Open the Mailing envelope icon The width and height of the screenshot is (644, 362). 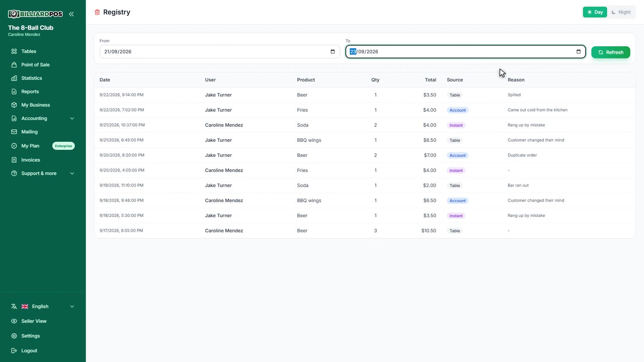click(x=14, y=132)
